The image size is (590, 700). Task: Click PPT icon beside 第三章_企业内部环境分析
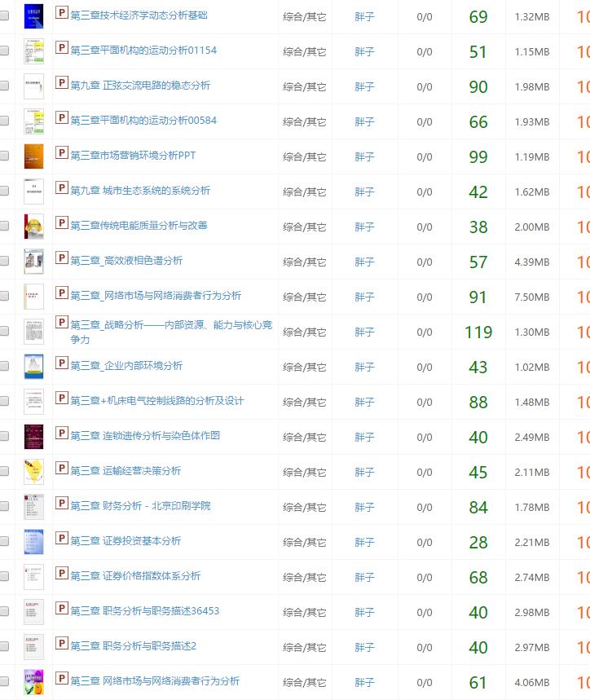tap(61, 363)
